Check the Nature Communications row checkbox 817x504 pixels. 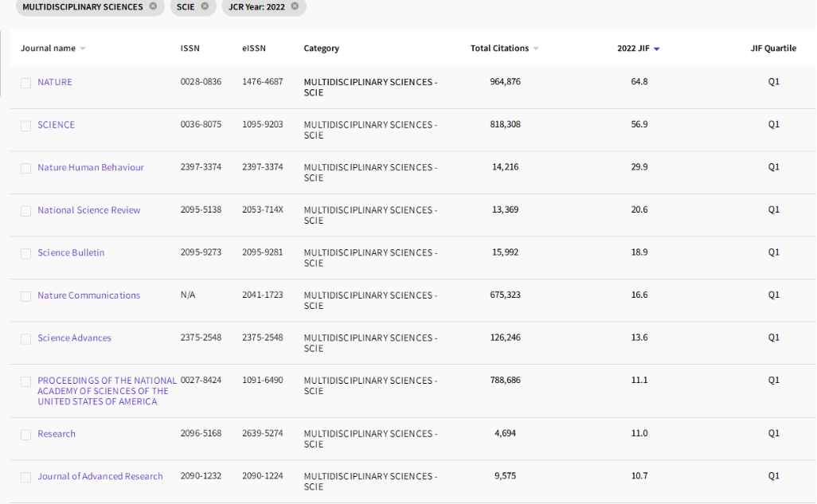click(x=26, y=296)
